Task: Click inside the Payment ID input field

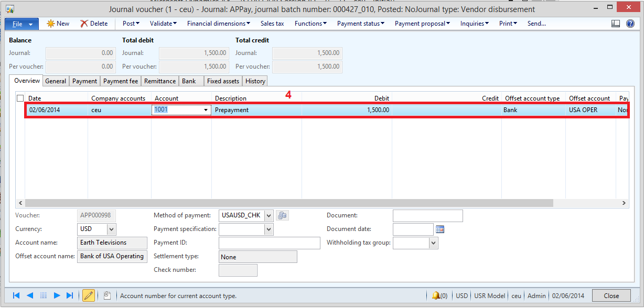Action: pos(269,243)
